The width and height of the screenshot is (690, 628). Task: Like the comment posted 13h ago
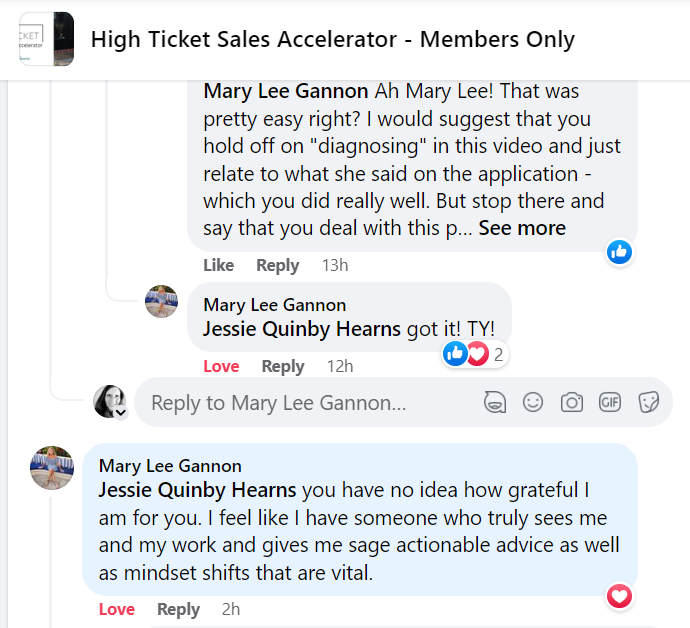point(218,265)
